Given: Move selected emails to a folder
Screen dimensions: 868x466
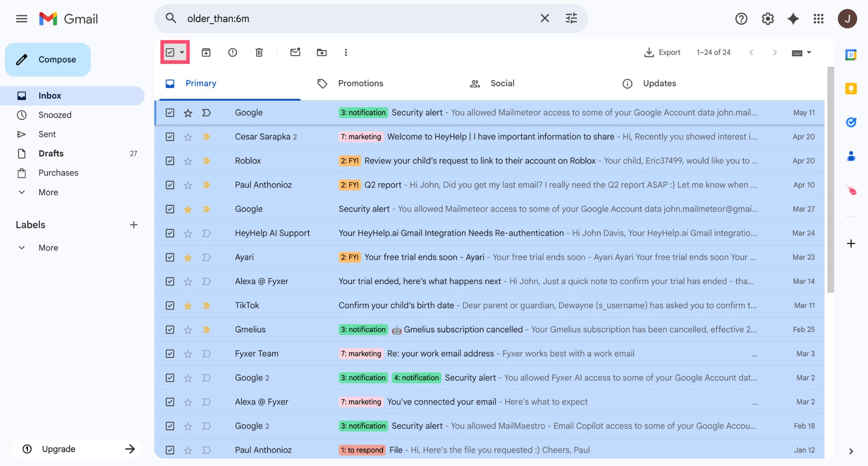Looking at the screenshot, I should coord(322,52).
